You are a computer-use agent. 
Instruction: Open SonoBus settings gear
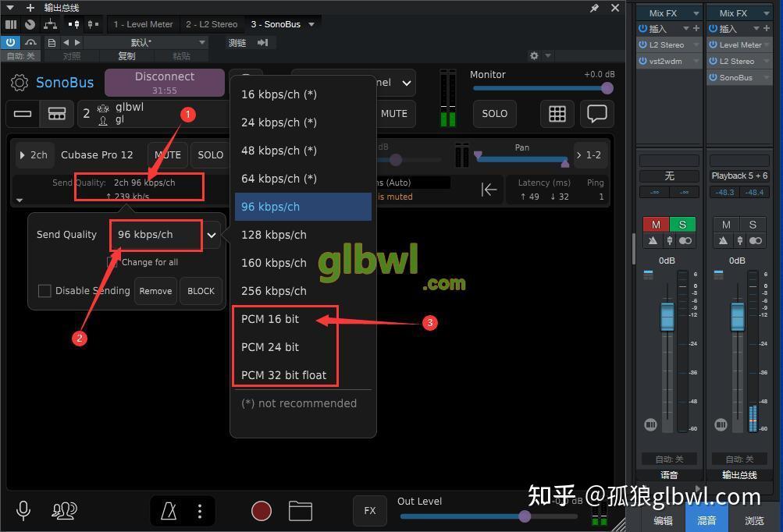[x=20, y=83]
